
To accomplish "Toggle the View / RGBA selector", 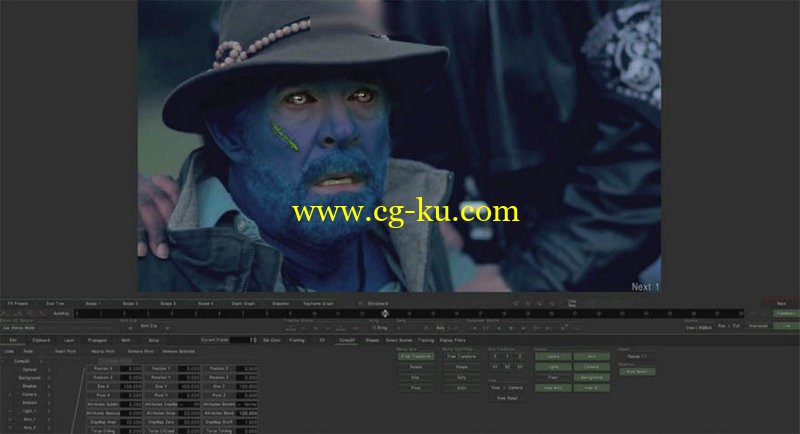I will pyautogui.click(x=698, y=328).
